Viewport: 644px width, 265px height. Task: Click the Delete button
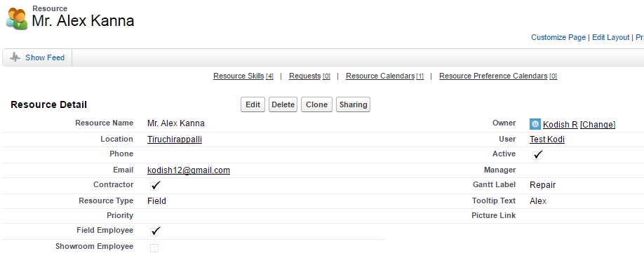[283, 104]
